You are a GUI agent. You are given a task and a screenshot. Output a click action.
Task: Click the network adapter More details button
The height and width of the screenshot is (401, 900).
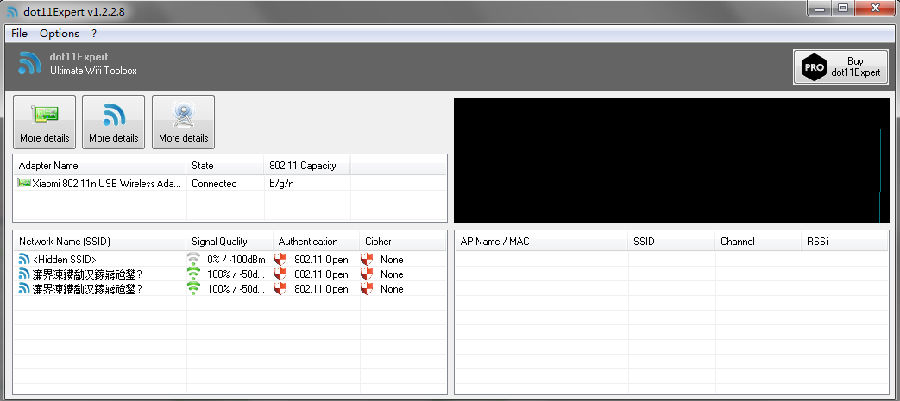point(44,122)
